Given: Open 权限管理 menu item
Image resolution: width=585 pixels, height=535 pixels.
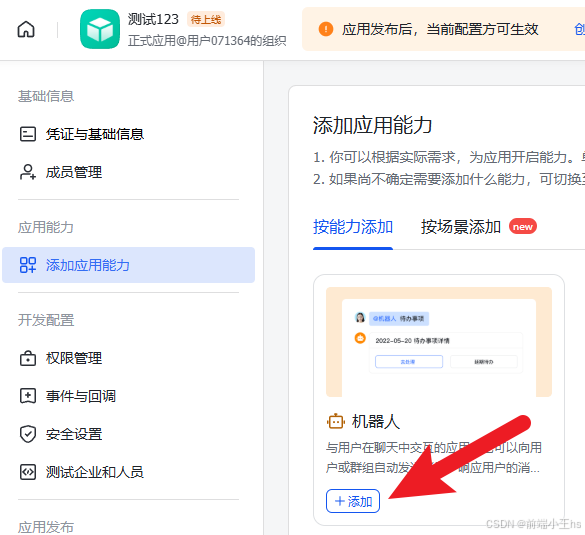Looking at the screenshot, I should pyautogui.click(x=128, y=358).
